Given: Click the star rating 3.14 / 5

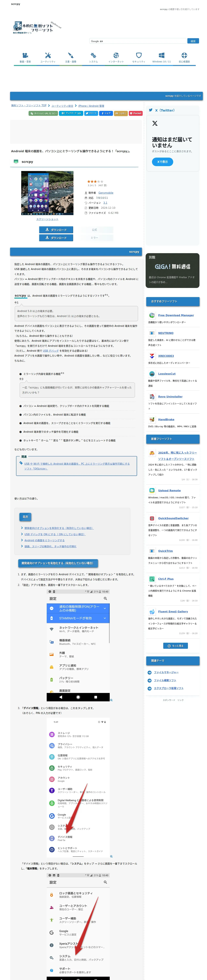Looking at the screenshot, I should point(96,181).
